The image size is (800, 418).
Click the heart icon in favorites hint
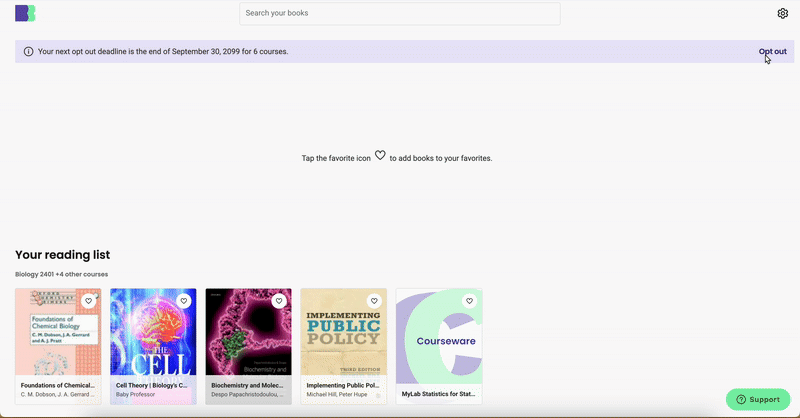[x=380, y=156]
